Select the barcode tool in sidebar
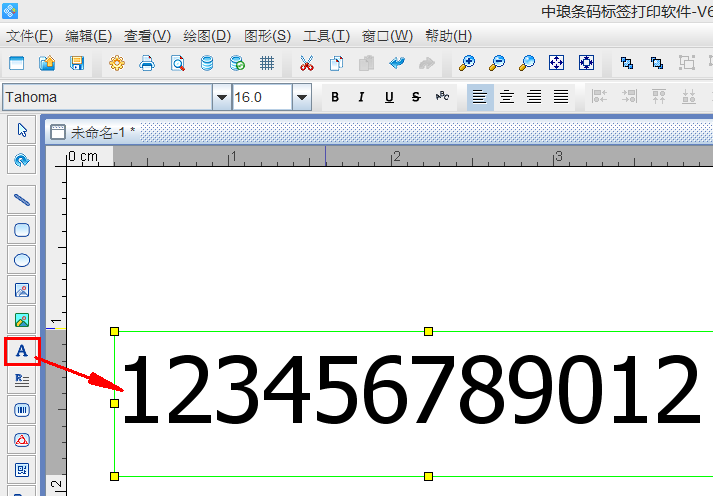Screen dimensions: 713x496 point(21,409)
